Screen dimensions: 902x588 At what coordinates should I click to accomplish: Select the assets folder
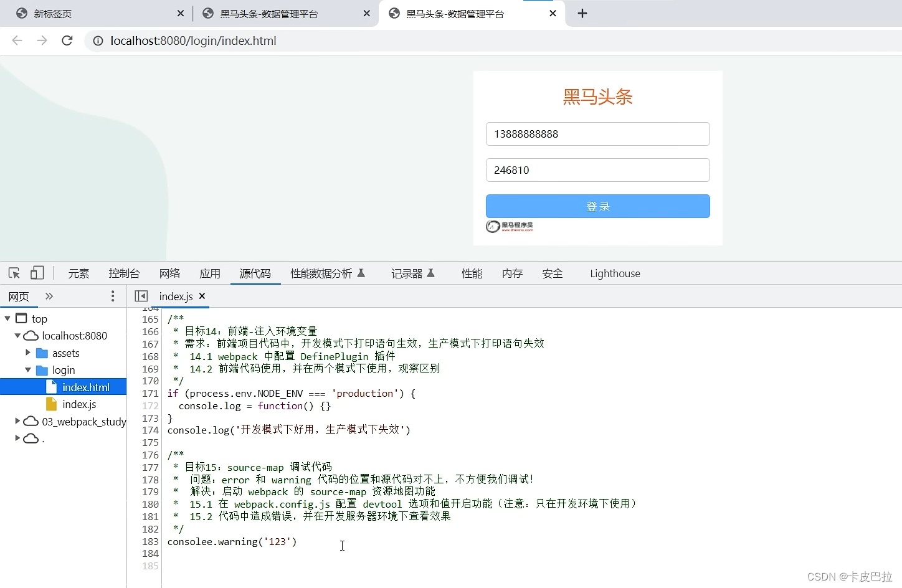pos(65,353)
